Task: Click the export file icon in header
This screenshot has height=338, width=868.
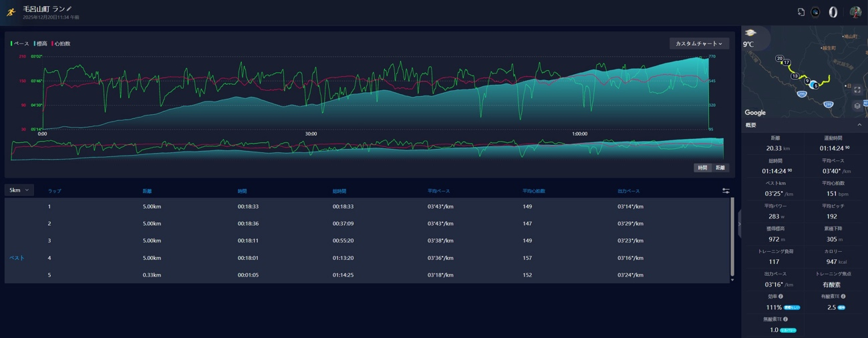Action: 801,12
